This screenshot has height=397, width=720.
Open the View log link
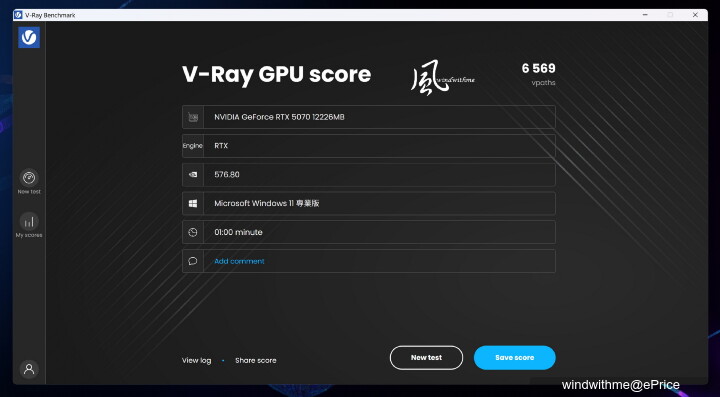tap(197, 360)
